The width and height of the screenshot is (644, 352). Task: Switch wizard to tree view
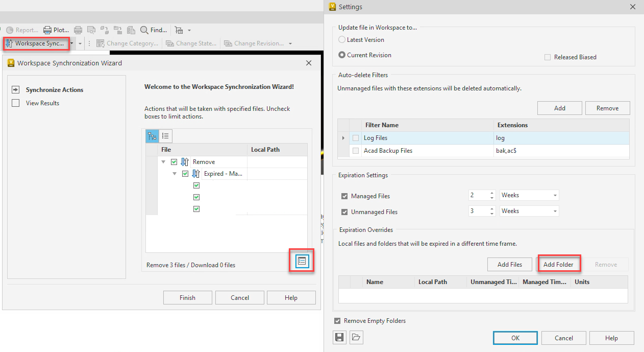pyautogui.click(x=152, y=136)
